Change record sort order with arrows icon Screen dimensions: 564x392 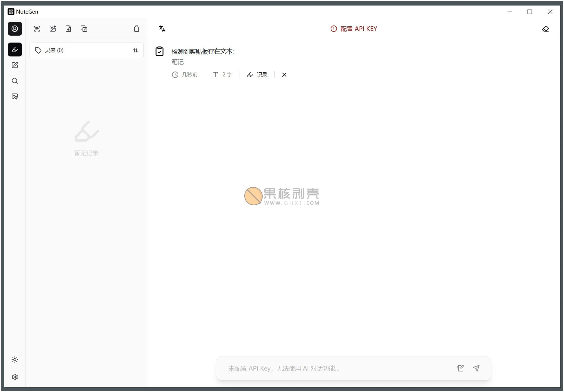[x=135, y=50]
